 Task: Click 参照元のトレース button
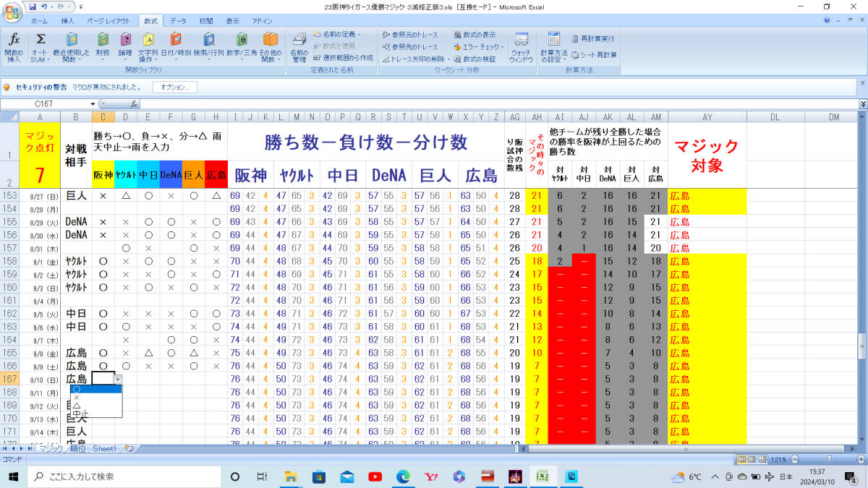[x=409, y=34]
